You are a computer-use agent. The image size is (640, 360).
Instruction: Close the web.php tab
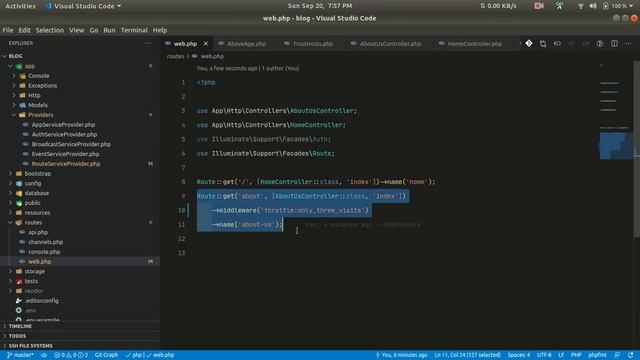tap(206, 44)
